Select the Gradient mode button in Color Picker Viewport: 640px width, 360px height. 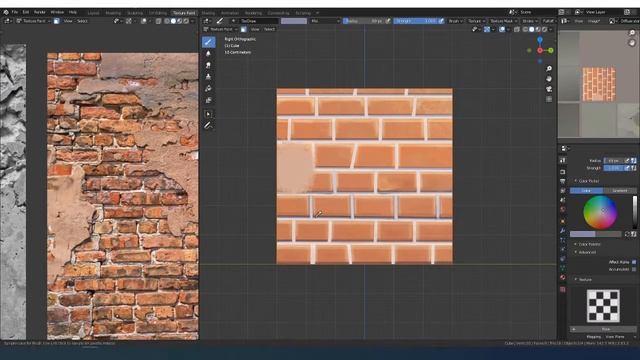point(620,191)
